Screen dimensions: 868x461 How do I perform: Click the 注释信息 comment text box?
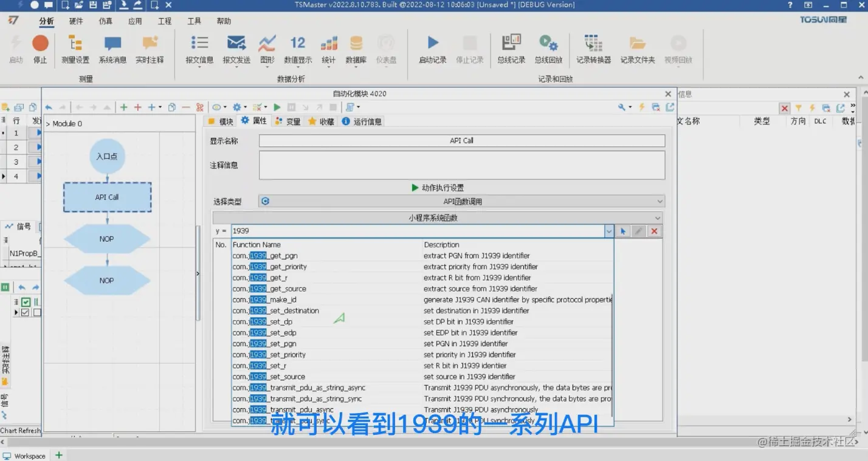(462, 165)
